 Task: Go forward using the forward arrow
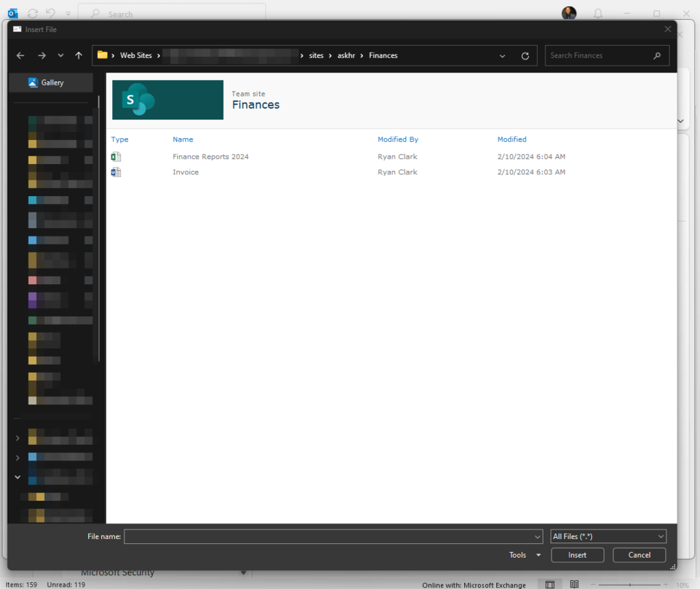click(x=42, y=55)
